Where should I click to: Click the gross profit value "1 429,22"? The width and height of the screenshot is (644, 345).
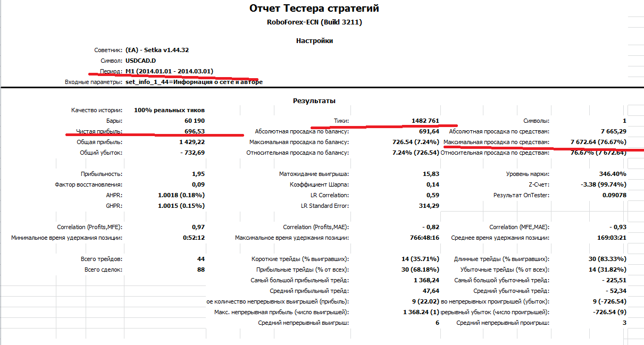point(192,142)
